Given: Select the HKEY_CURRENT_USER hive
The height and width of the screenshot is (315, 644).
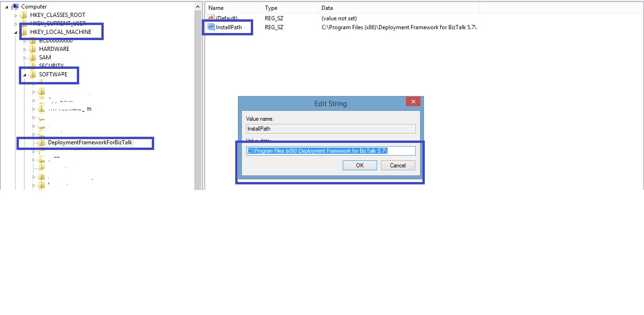Looking at the screenshot, I should pos(58,24).
